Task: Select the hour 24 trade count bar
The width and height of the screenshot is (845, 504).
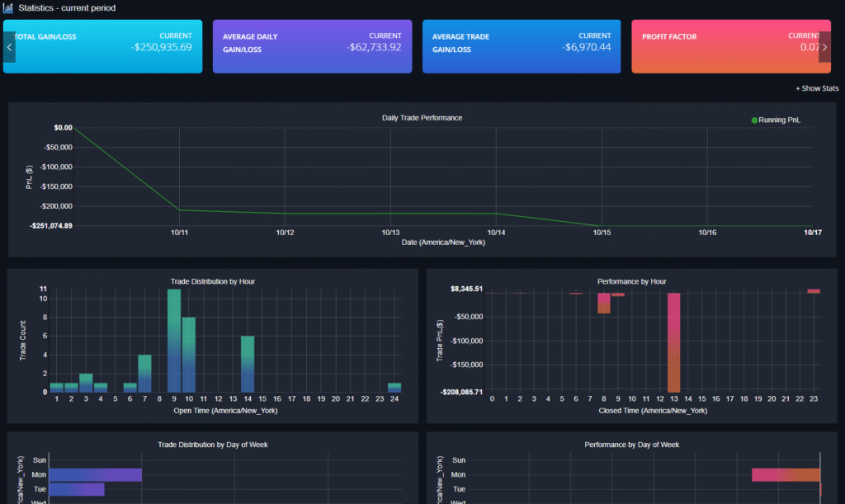Action: coord(394,388)
